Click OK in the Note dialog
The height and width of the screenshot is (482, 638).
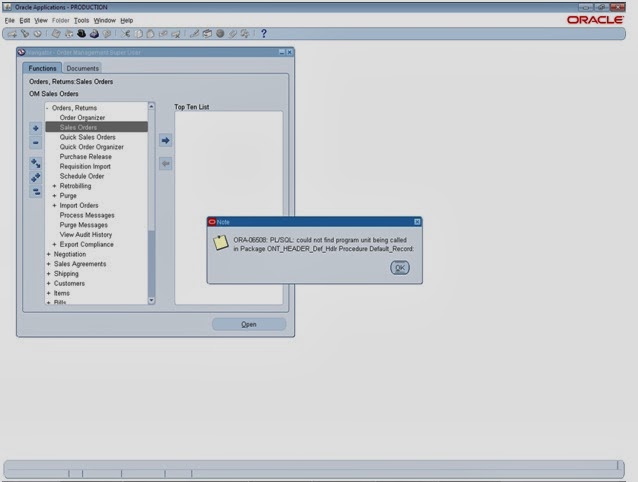(x=400, y=268)
